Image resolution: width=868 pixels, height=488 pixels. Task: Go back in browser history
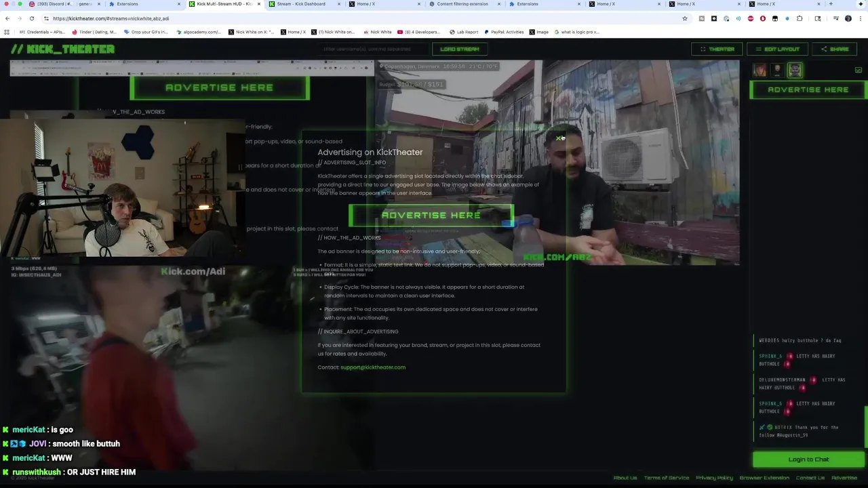[x=7, y=18]
